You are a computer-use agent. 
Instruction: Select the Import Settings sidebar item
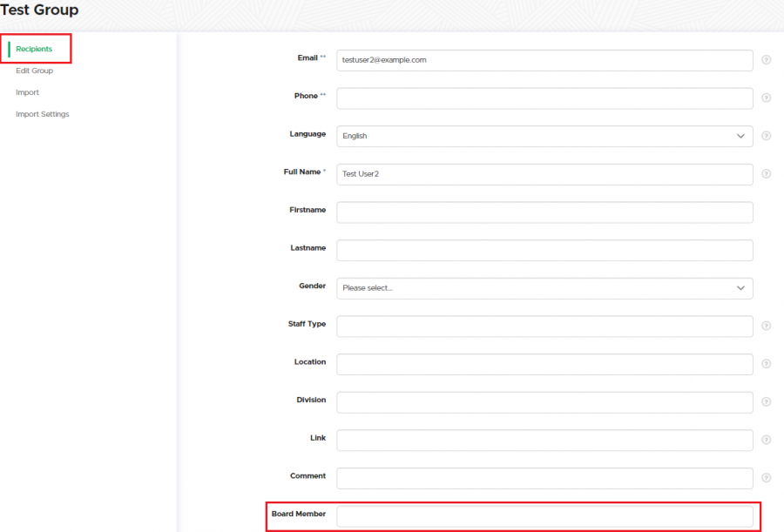coord(42,114)
